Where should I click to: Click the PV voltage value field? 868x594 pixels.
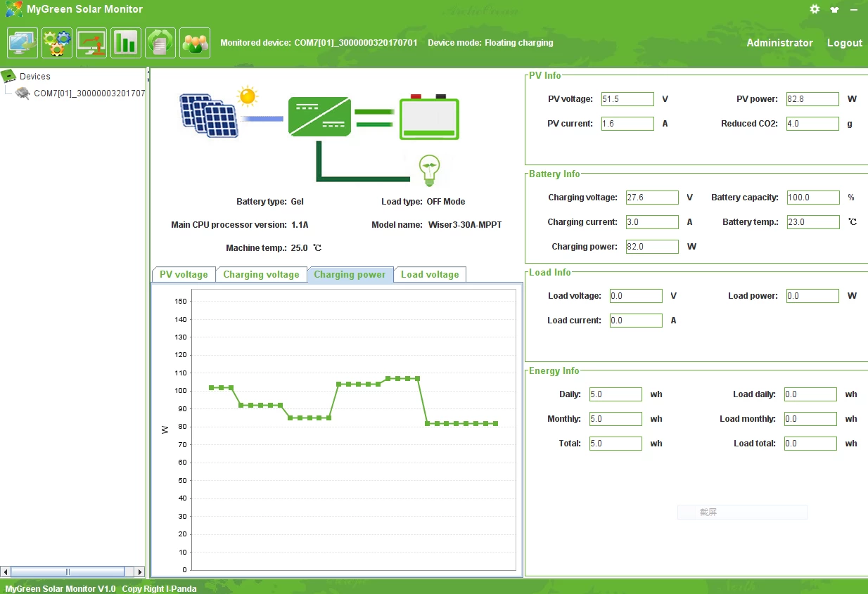pos(627,99)
